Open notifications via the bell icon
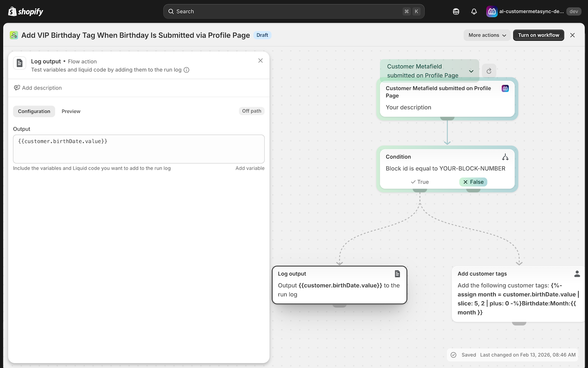This screenshot has width=588, height=368. pyautogui.click(x=474, y=11)
